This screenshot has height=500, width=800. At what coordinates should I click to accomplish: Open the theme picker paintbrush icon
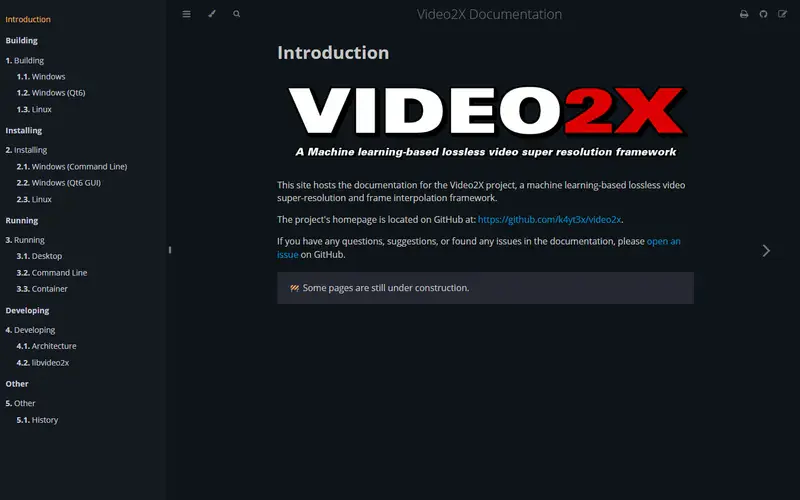pos(212,14)
